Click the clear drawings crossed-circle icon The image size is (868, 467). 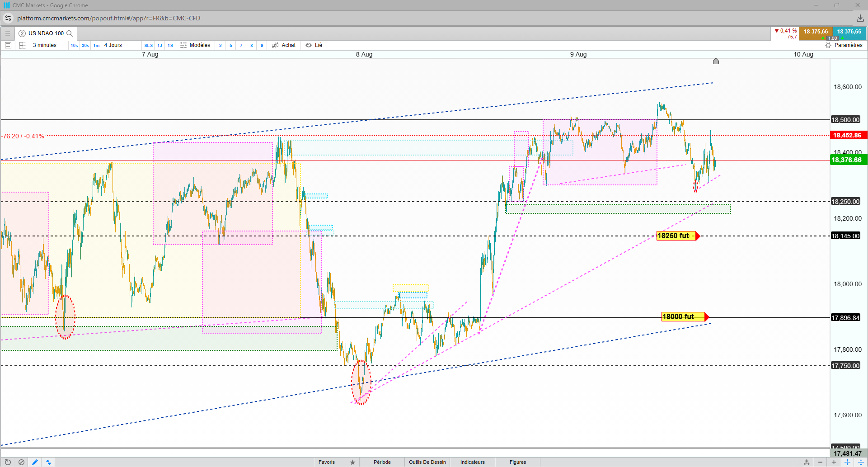coord(21,462)
